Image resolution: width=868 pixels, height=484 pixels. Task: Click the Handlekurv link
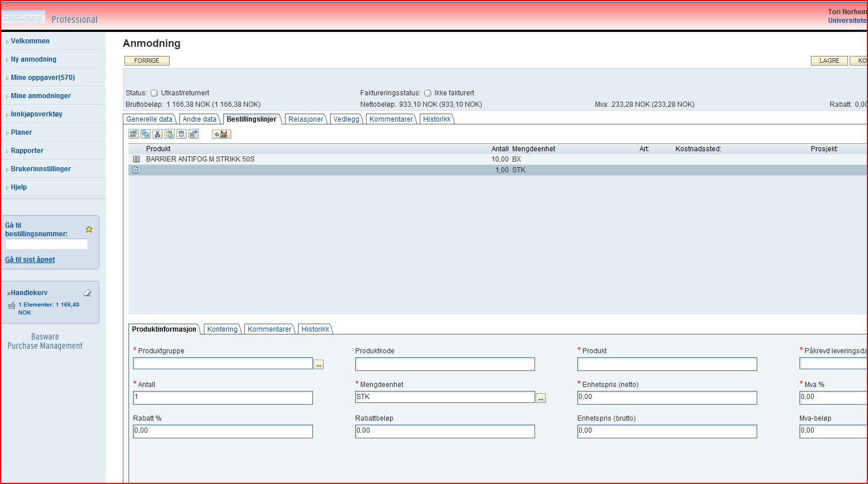point(29,293)
